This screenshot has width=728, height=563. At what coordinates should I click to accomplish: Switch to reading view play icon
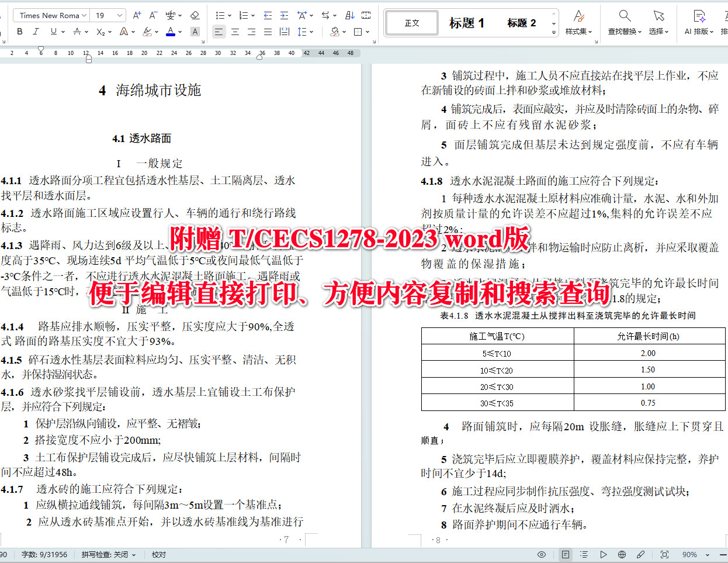coord(604,554)
